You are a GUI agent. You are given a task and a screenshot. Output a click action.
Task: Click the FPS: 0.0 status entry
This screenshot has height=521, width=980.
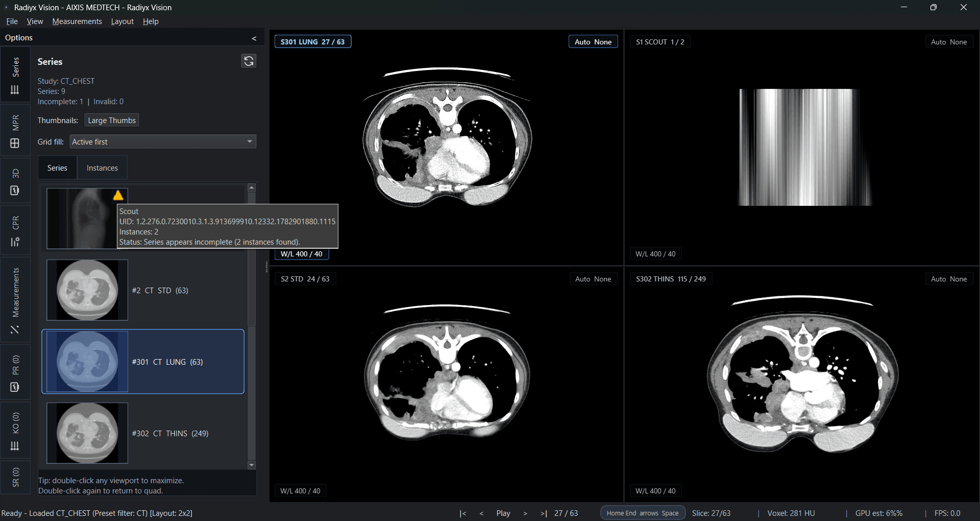947,513
